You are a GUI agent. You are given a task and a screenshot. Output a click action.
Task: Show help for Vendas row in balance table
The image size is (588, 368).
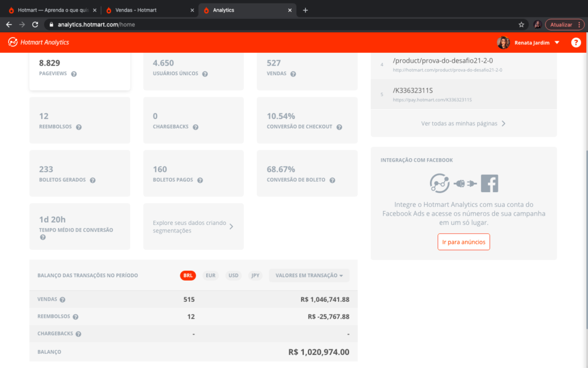point(62,300)
